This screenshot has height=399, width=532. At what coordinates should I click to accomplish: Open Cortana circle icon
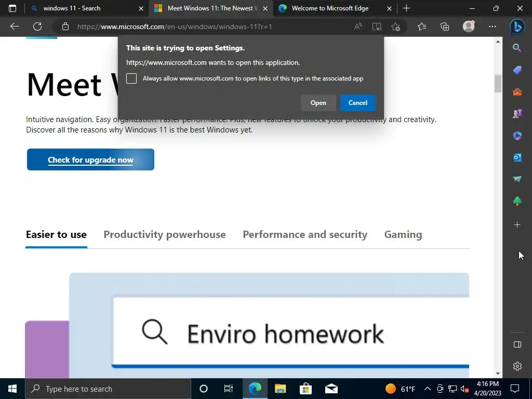(204, 389)
